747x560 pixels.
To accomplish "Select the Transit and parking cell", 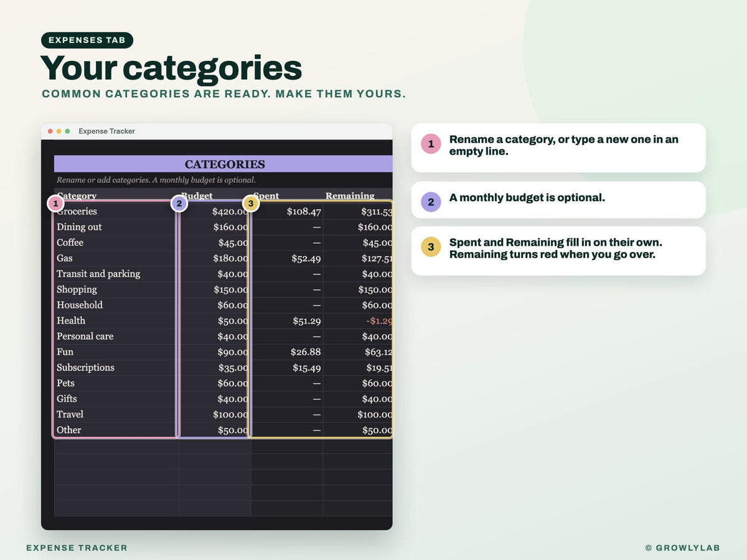I will click(x=116, y=274).
